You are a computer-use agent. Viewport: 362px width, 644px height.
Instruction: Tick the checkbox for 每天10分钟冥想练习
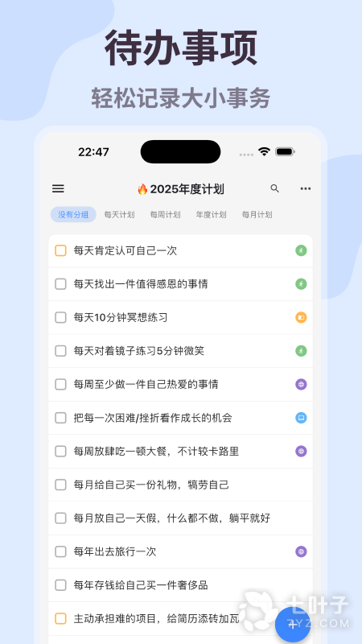(x=61, y=317)
